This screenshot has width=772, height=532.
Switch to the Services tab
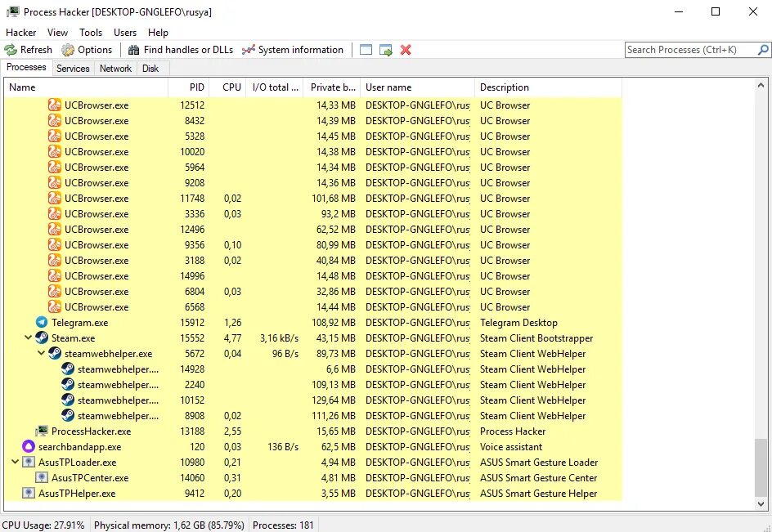tap(73, 69)
